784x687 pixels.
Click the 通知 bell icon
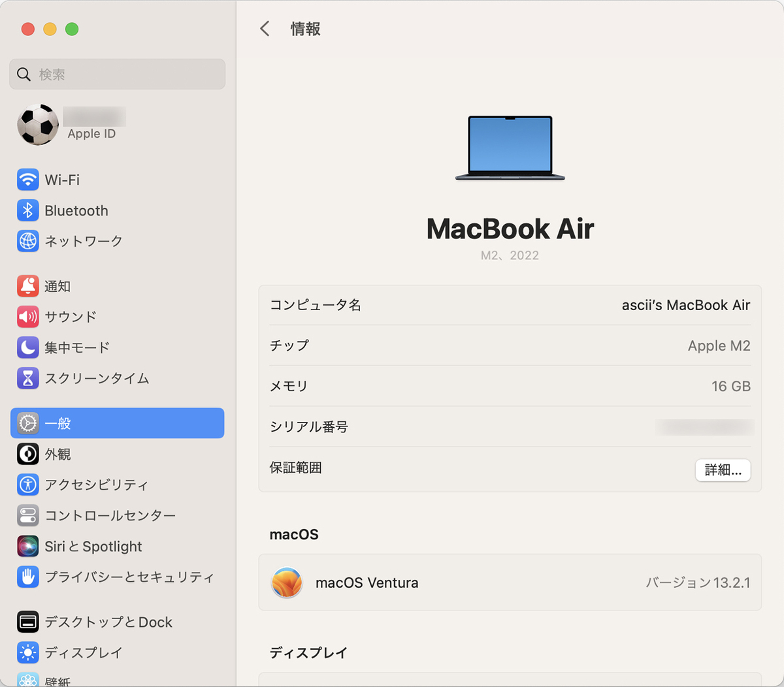(x=28, y=286)
